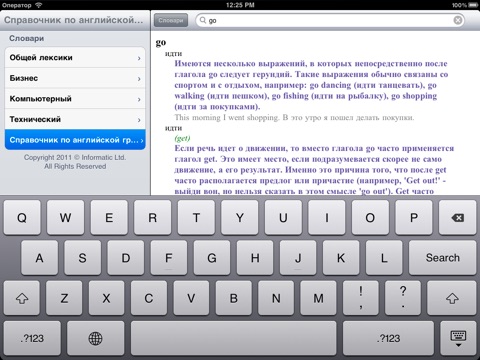The height and width of the screenshot is (360, 480).
Task: Tap the Search key on the keyboard
Action: point(442,258)
